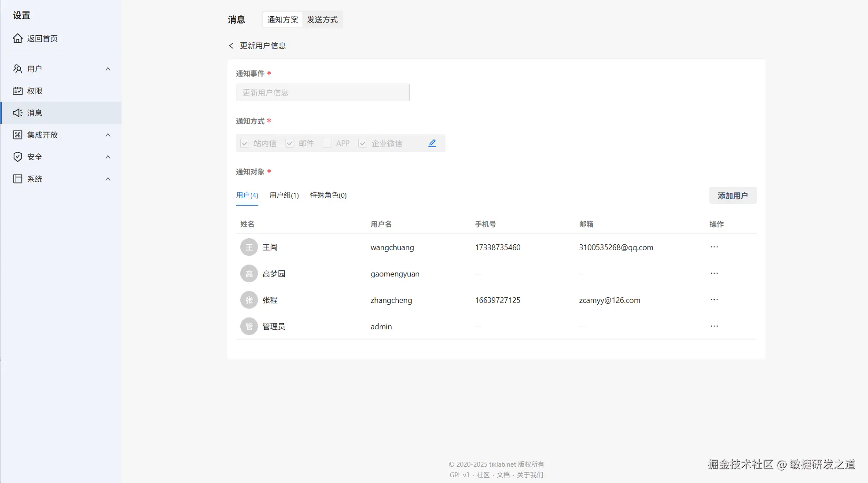Click the home icon beside 返回首页
The image size is (868, 483).
pyautogui.click(x=18, y=38)
